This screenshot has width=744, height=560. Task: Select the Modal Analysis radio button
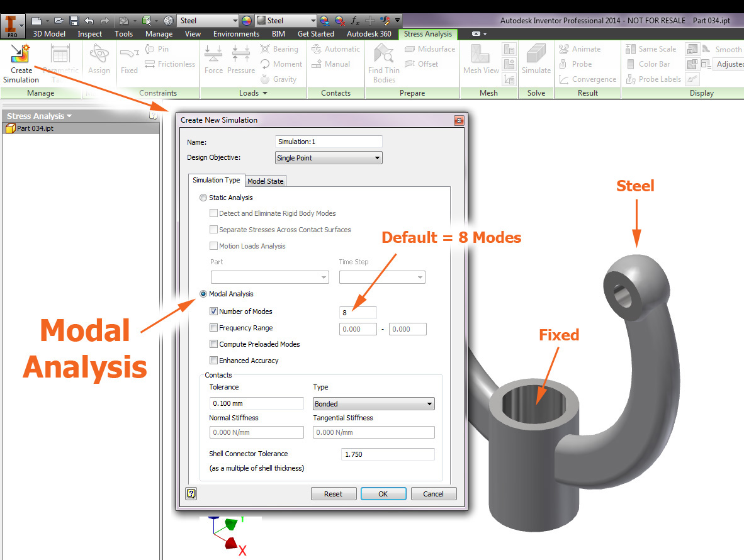[203, 294]
